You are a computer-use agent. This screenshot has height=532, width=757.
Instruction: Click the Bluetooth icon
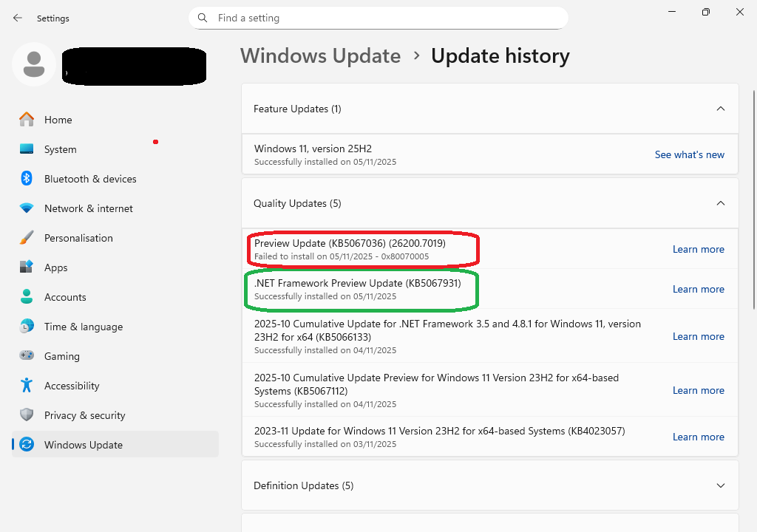pos(27,178)
